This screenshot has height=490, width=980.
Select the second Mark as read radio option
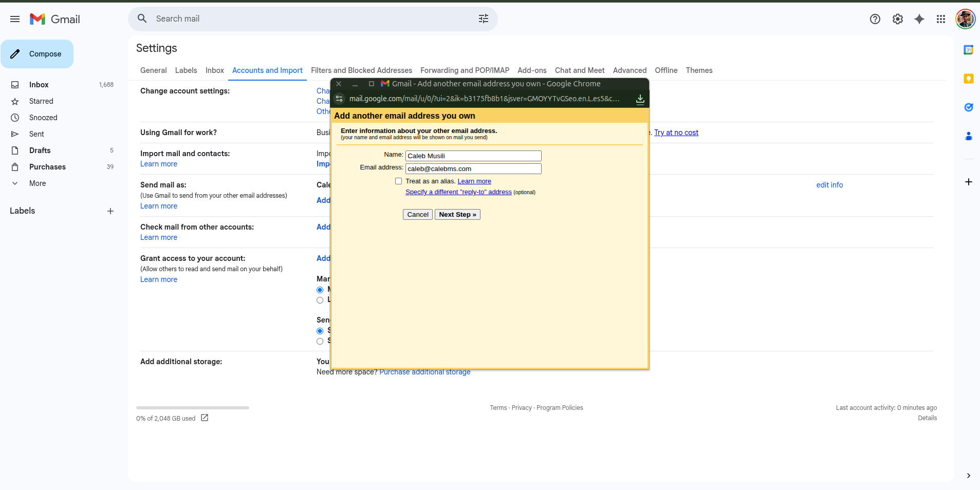(320, 300)
